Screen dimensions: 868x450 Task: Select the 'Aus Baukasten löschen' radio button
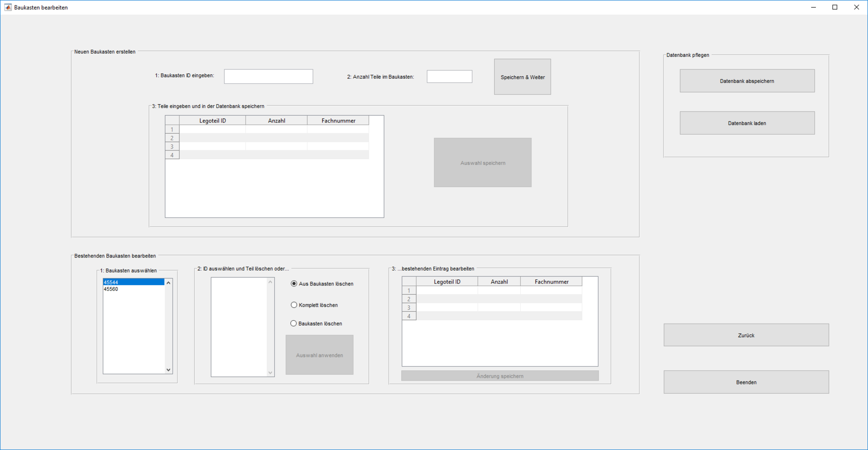(x=294, y=284)
